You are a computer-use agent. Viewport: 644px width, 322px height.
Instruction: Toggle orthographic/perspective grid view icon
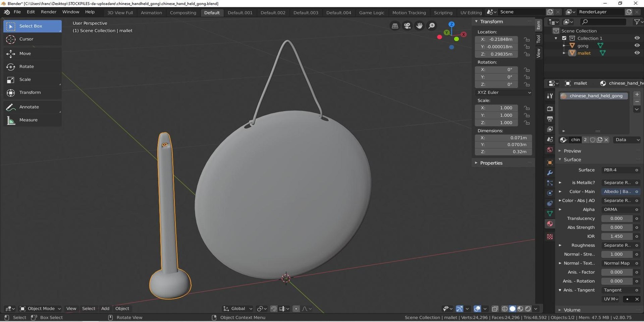[395, 26]
